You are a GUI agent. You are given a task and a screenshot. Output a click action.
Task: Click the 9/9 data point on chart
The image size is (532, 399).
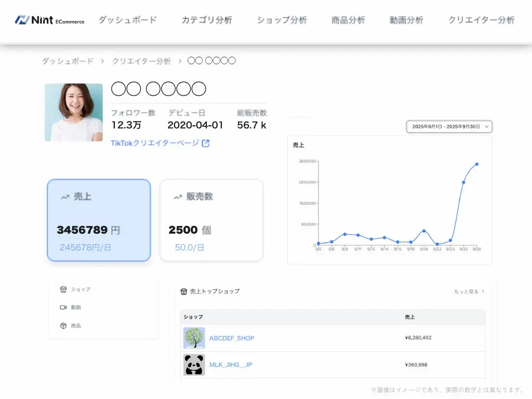(x=345, y=234)
